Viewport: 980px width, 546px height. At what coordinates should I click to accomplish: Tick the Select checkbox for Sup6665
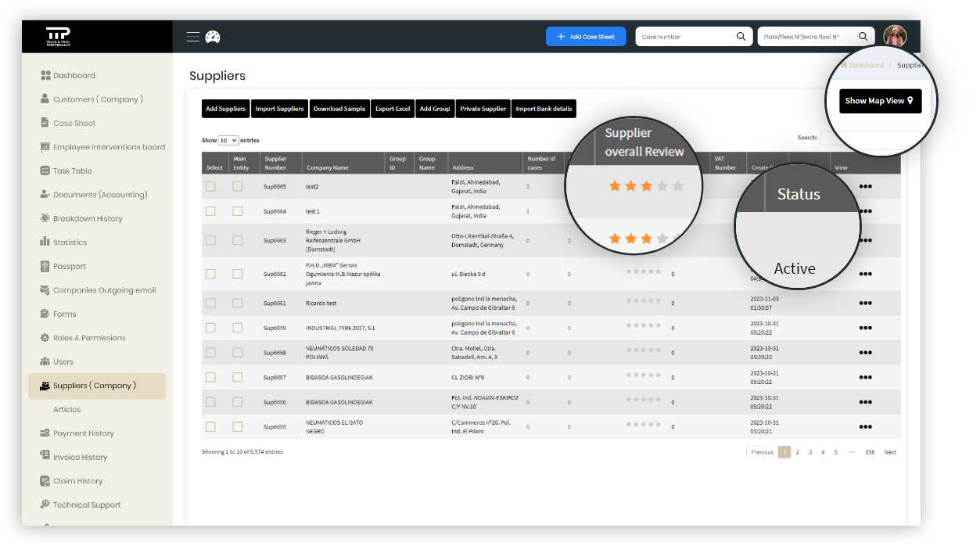coord(210,186)
